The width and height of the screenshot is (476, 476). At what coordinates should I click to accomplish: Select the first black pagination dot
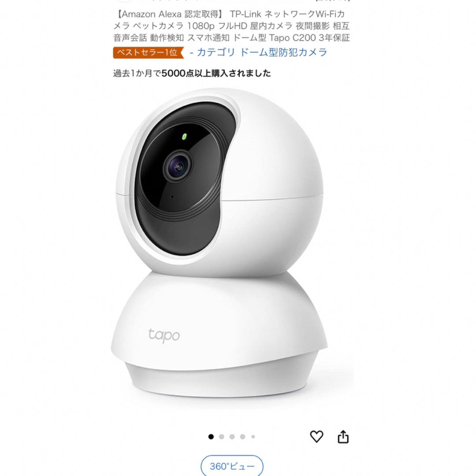coord(211,436)
